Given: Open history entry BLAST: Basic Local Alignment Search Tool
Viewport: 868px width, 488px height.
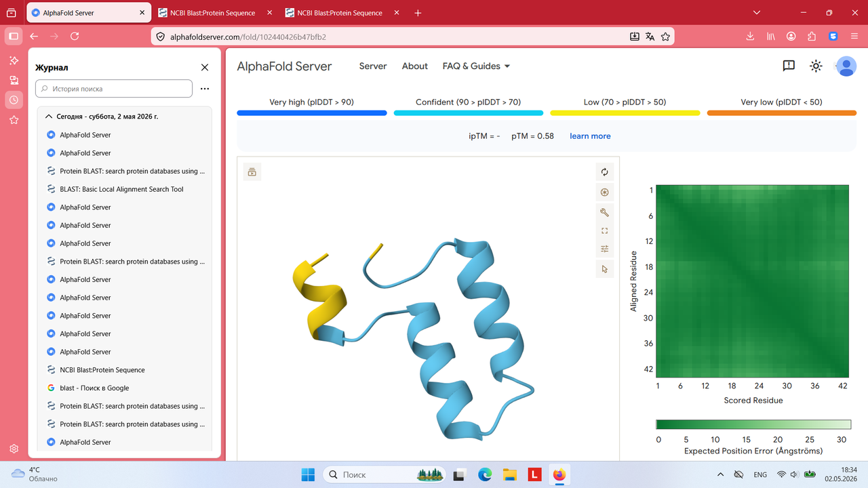Looking at the screenshot, I should click(121, 189).
